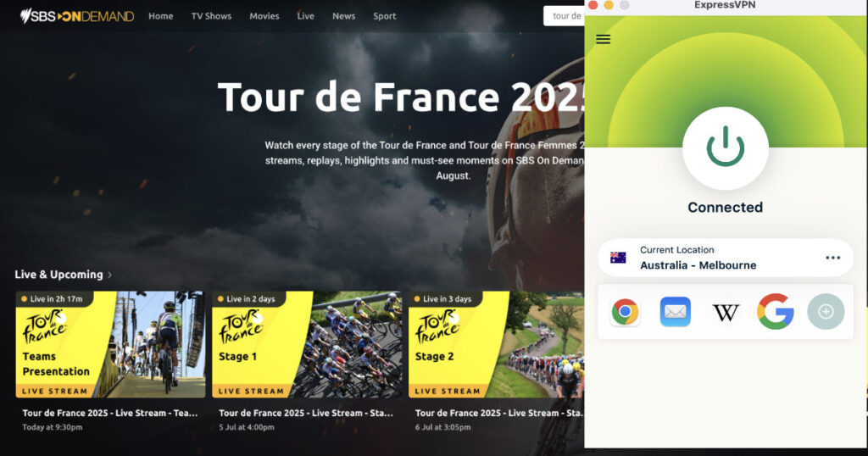Click the SBS On Demand logo
This screenshot has width=868, height=456.
(77, 16)
